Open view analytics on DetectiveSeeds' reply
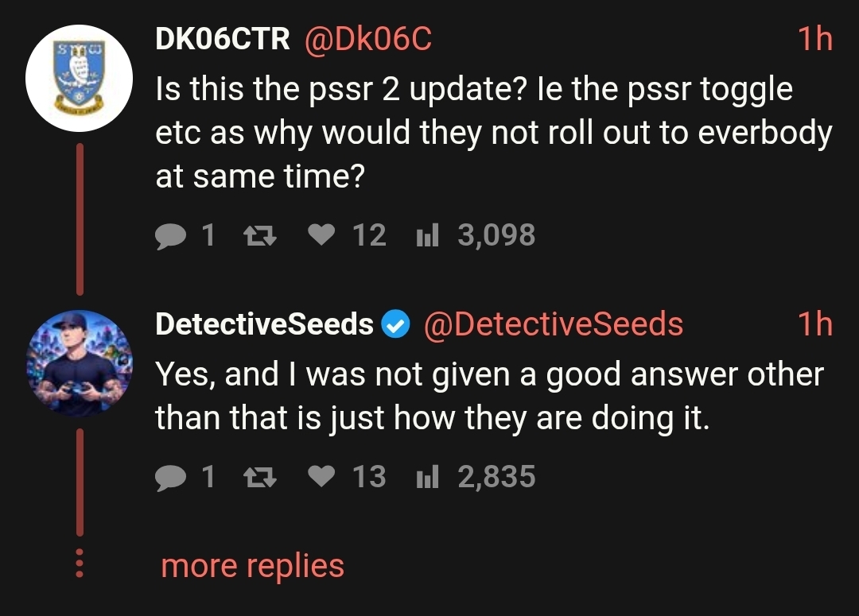 click(428, 476)
